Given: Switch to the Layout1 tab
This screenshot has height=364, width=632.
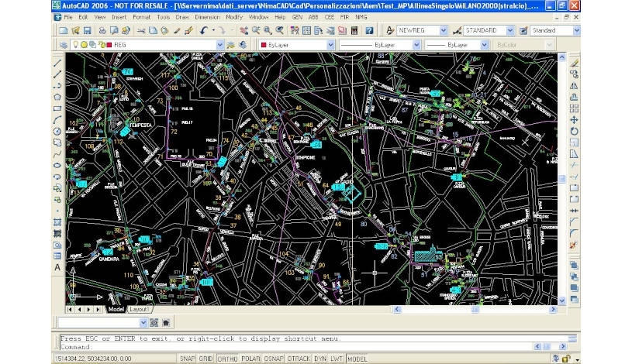Looking at the screenshot, I should [x=140, y=309].
